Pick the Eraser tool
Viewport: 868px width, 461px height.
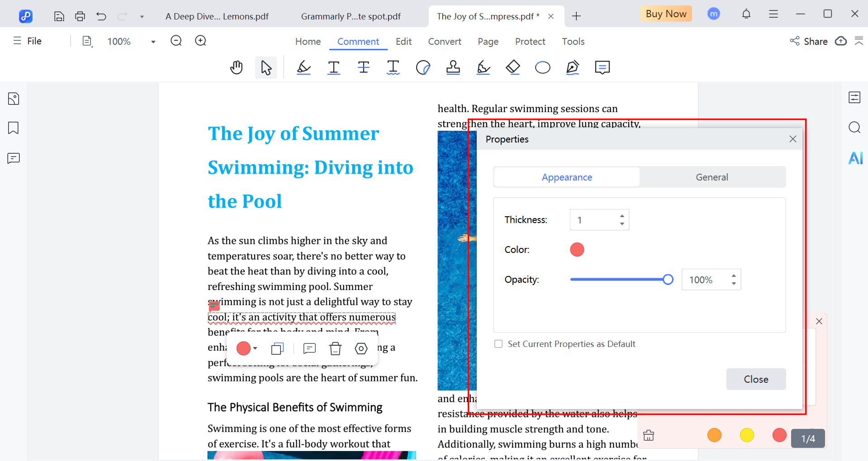point(512,67)
